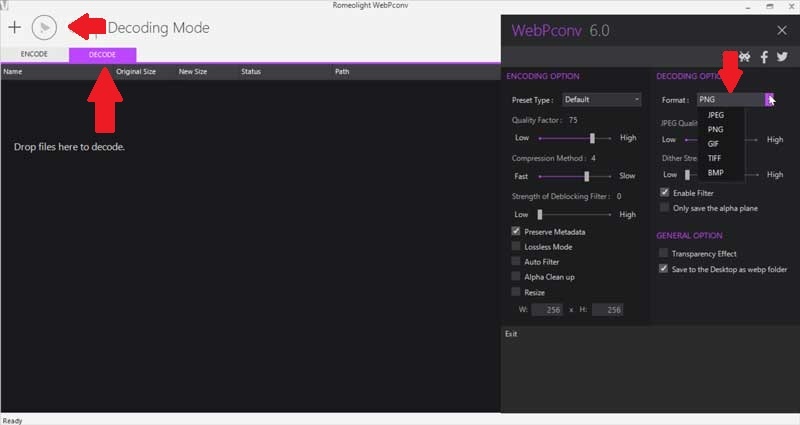
Task: Click the 'Drop files here to decode.' text
Action: 69,147
